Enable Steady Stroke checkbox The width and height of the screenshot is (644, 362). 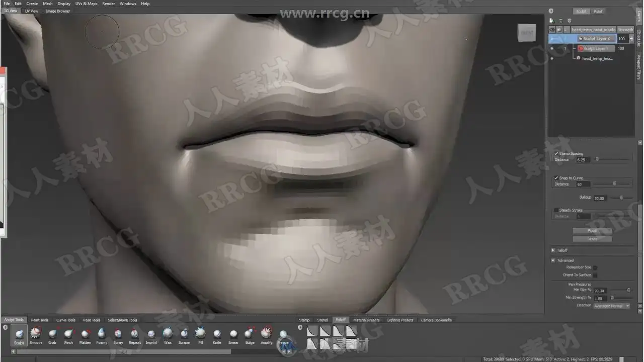pyautogui.click(x=556, y=210)
